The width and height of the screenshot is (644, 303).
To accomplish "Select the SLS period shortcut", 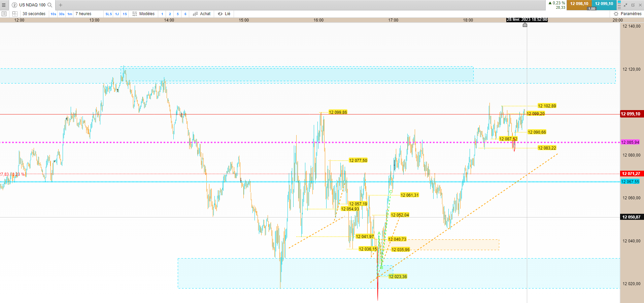I will point(109,14).
